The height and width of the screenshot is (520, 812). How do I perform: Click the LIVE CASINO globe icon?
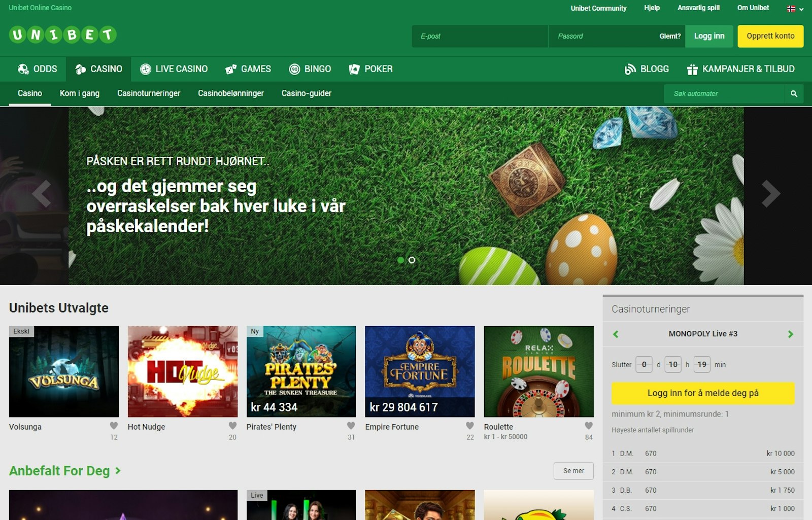click(146, 69)
